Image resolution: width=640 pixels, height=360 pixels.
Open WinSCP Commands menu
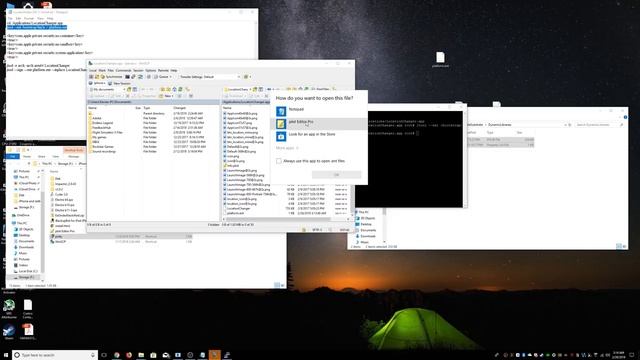pos(123,70)
